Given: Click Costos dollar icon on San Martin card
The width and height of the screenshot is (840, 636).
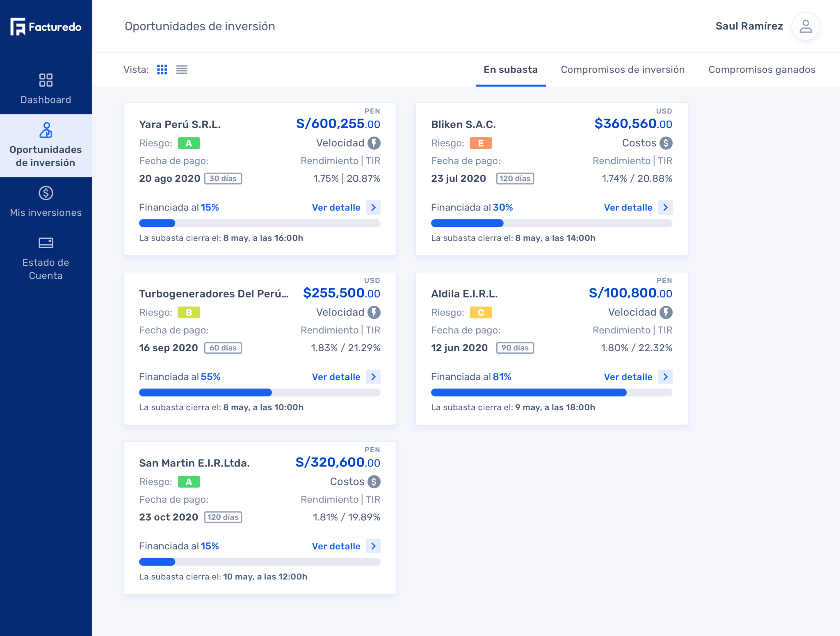Looking at the screenshot, I should click(374, 482).
